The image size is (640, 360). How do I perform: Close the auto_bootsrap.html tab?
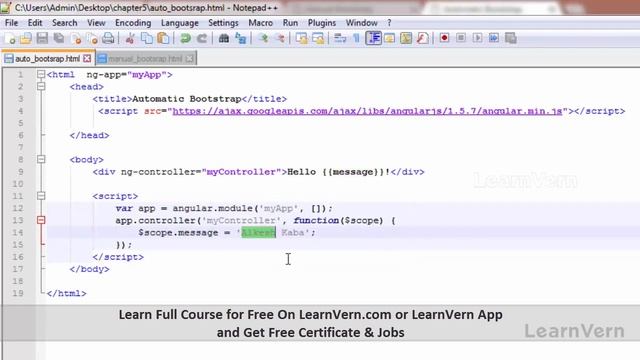[x=87, y=59]
